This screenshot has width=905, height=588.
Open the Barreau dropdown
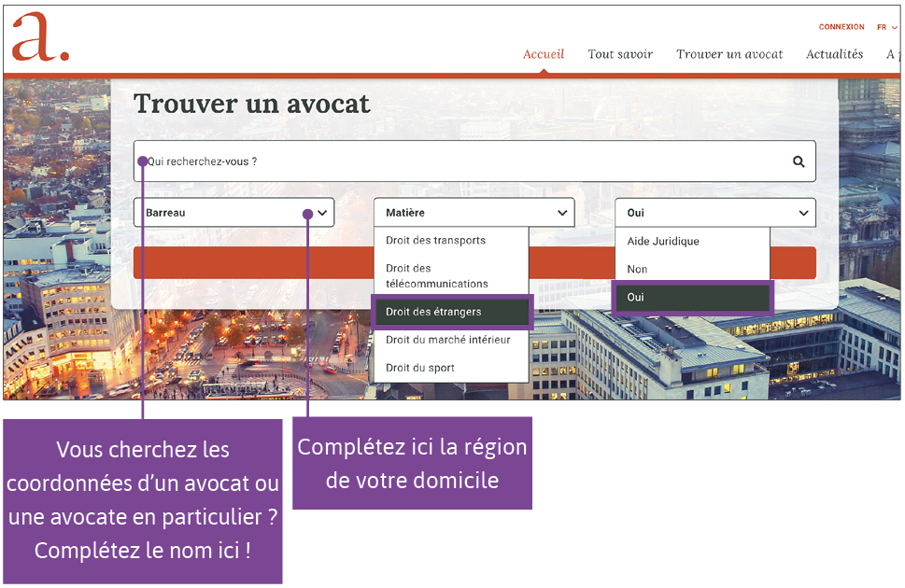233,212
